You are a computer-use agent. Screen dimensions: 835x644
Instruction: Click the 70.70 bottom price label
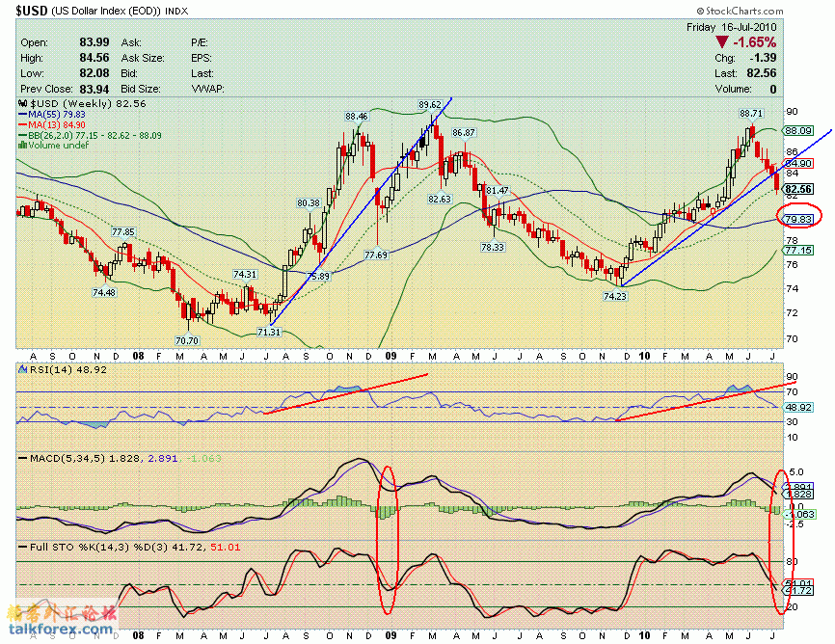click(x=186, y=340)
